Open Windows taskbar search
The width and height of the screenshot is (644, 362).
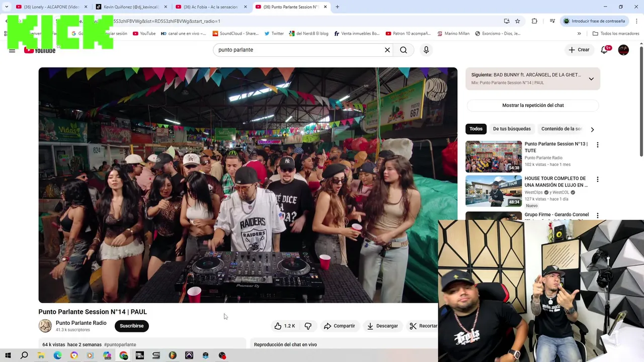(x=24, y=355)
